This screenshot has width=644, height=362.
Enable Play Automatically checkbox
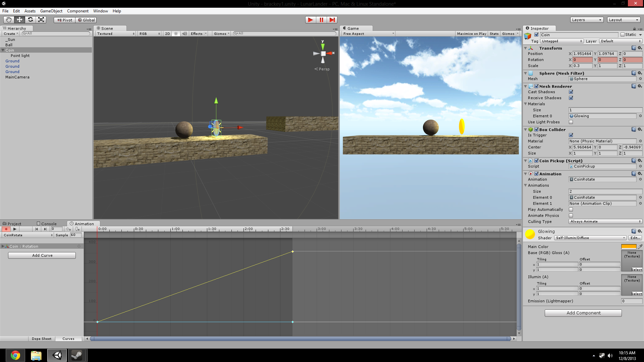[571, 209]
